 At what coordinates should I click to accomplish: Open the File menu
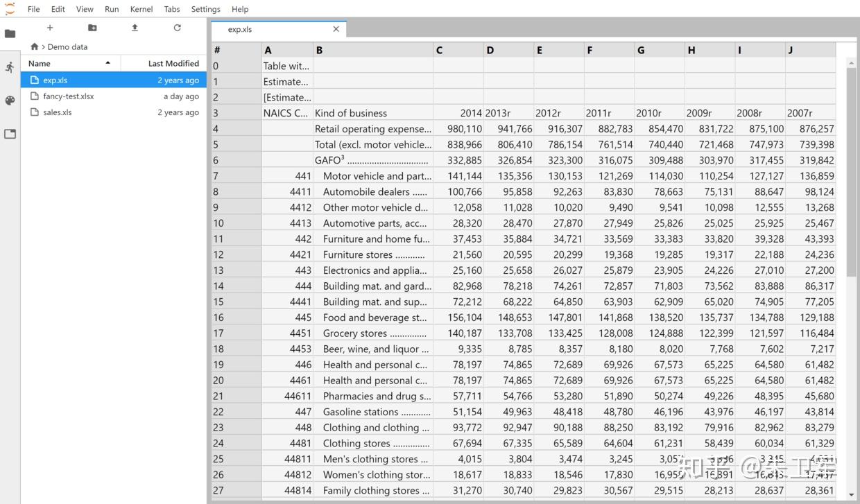(x=33, y=9)
